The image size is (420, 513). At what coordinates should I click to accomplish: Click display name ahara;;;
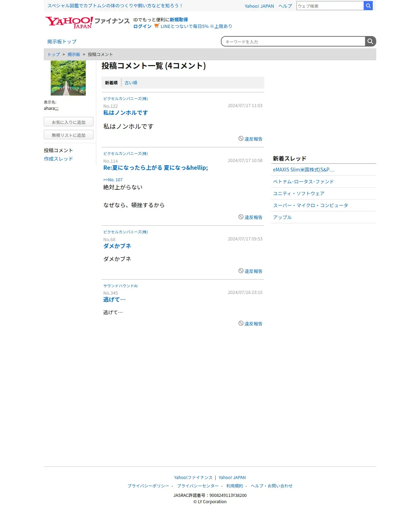click(51, 108)
